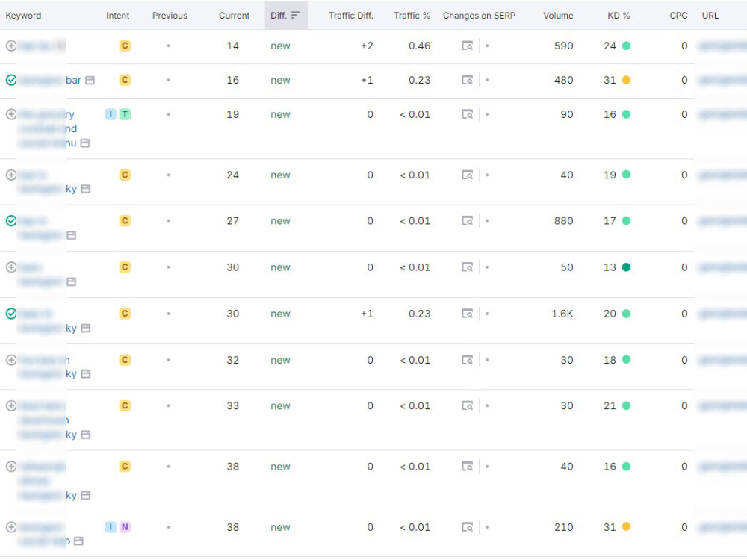Click Transactional badge in position 19 row

click(125, 114)
